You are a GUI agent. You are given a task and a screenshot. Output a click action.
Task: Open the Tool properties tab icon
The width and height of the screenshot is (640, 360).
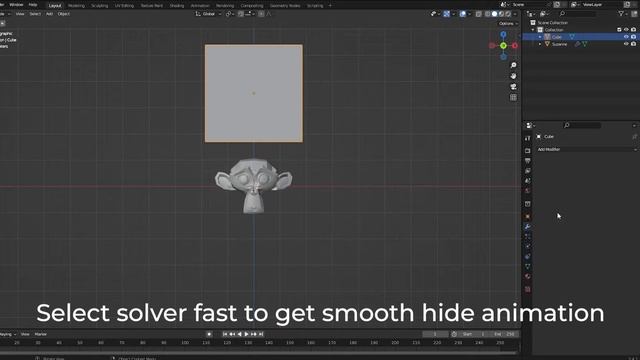tap(527, 138)
